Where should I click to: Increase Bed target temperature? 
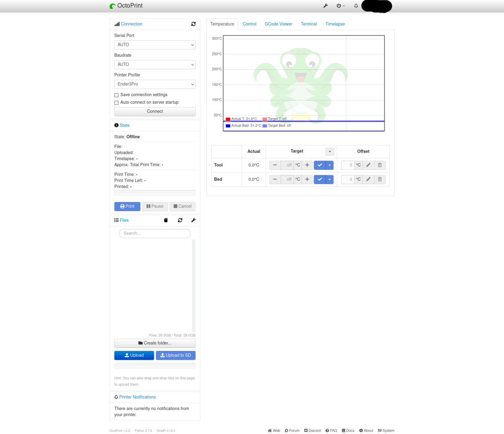tap(307, 179)
